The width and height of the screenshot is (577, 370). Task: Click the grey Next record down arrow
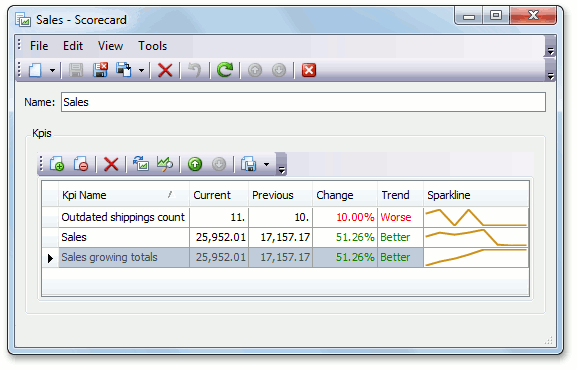coord(279,70)
